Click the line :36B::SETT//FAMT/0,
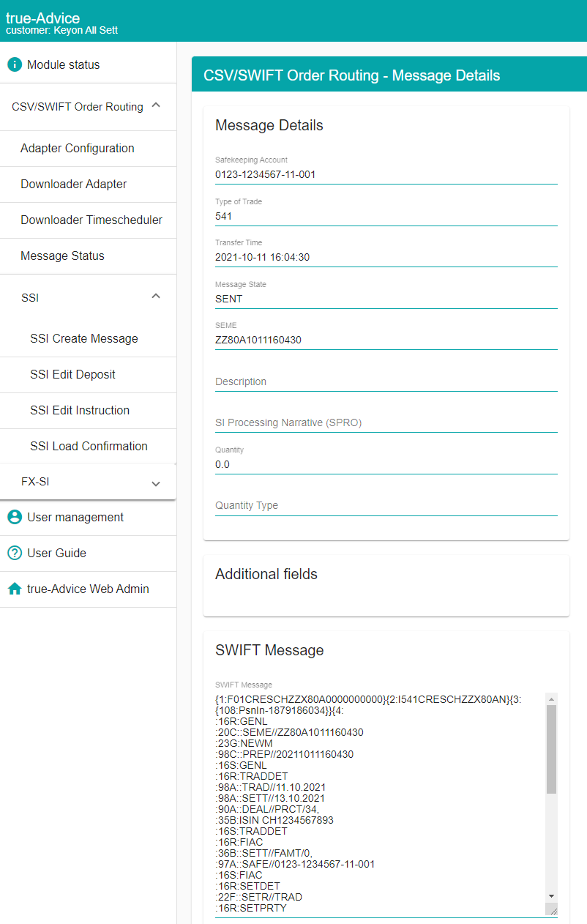587x924 pixels. click(x=263, y=853)
